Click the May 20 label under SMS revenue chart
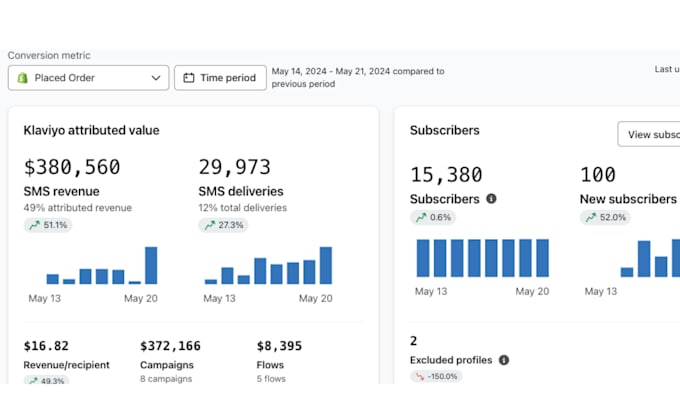The height and width of the screenshot is (409, 680). pos(141,298)
